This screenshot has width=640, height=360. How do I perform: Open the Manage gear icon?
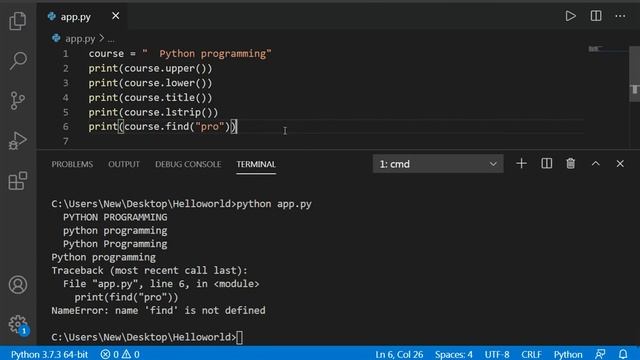point(18,324)
